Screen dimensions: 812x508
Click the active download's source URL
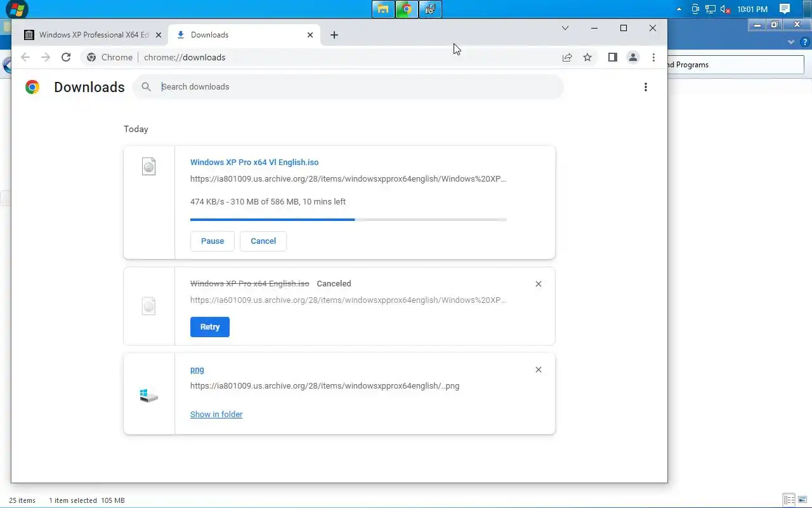[348, 179]
